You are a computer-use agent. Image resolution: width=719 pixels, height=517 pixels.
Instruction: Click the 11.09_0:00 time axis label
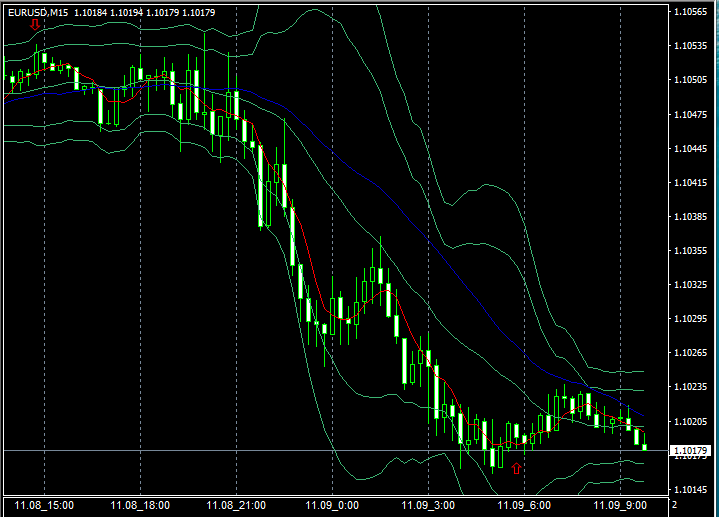[332, 506]
